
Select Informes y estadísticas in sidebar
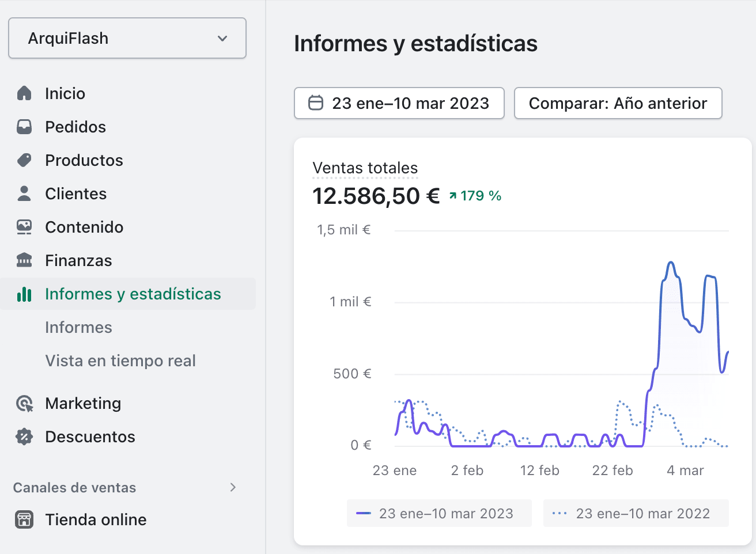(x=128, y=294)
